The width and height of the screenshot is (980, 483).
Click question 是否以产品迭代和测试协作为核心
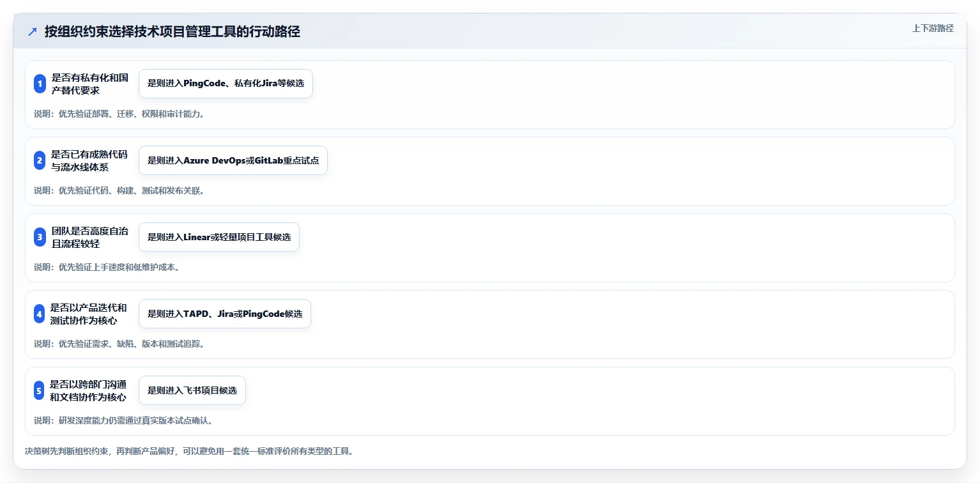[x=89, y=314]
